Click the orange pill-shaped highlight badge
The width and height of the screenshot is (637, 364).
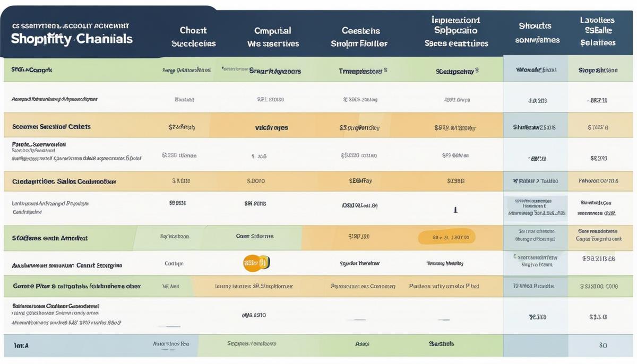pos(446,237)
